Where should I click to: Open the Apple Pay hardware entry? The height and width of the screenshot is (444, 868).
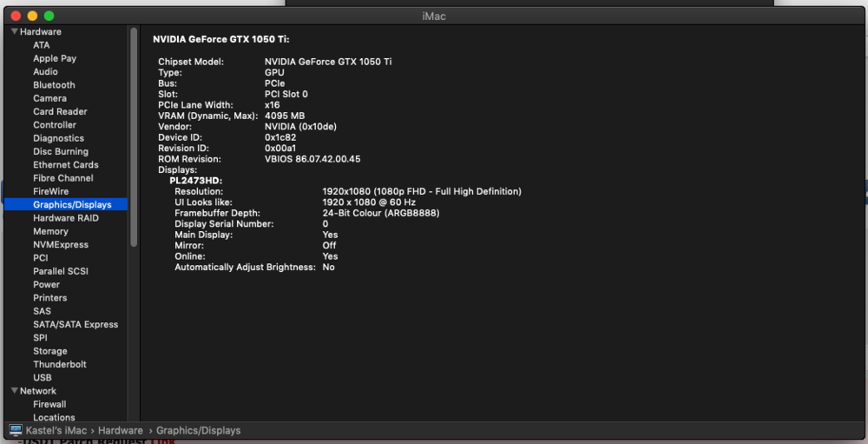click(55, 58)
